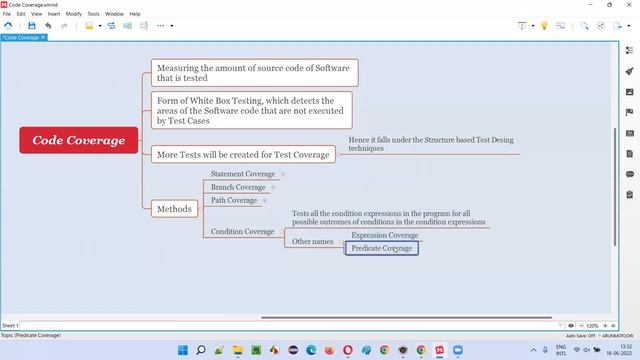Open Windows Start menu
Screen dimensions: 640x360
coord(183,350)
